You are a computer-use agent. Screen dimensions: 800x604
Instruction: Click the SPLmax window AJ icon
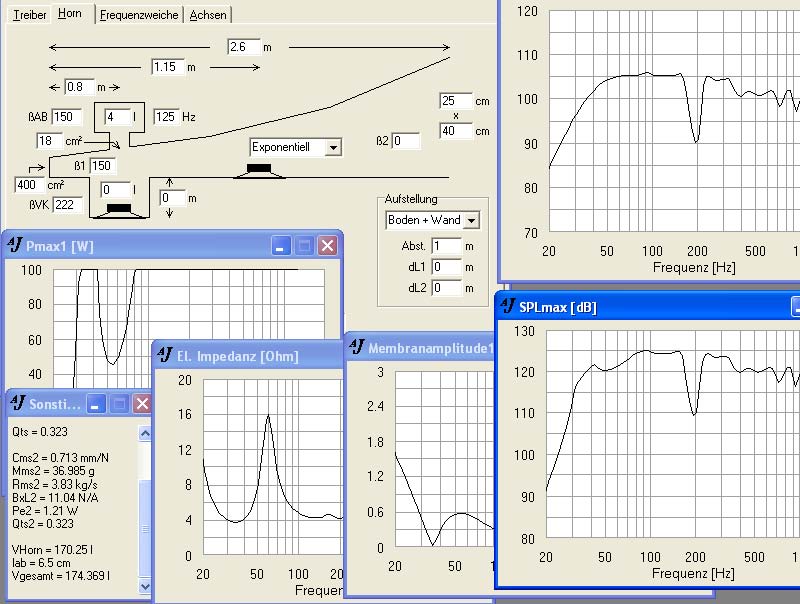click(x=508, y=306)
